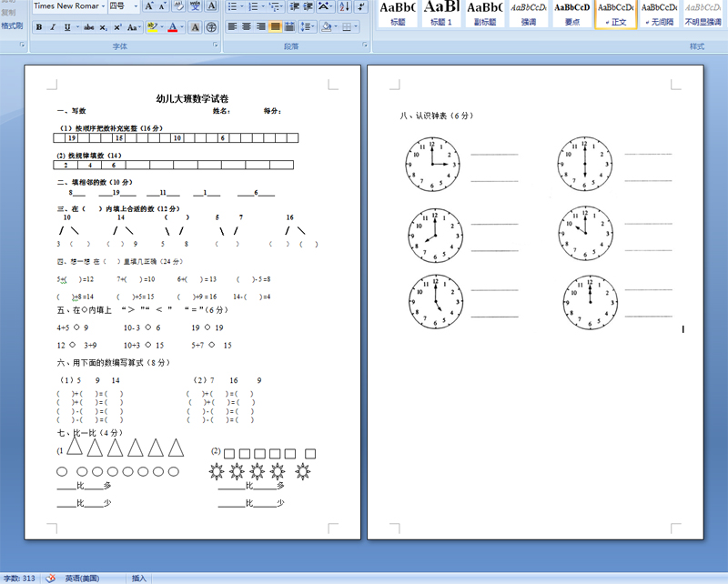Click the Sort A-Z icon

click(x=345, y=6)
